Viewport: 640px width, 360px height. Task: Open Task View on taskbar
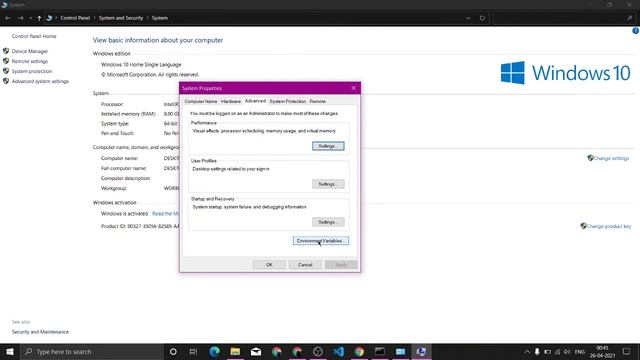click(x=193, y=351)
